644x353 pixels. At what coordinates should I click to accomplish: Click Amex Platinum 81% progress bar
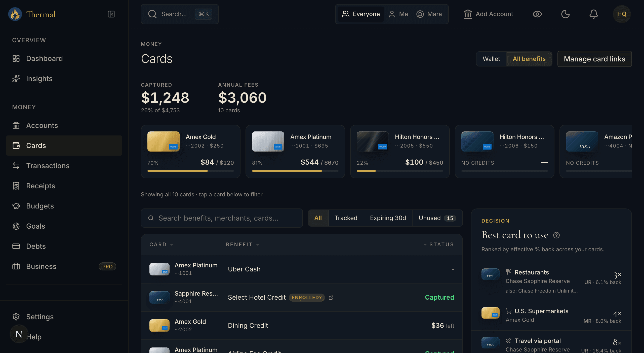[x=295, y=171]
